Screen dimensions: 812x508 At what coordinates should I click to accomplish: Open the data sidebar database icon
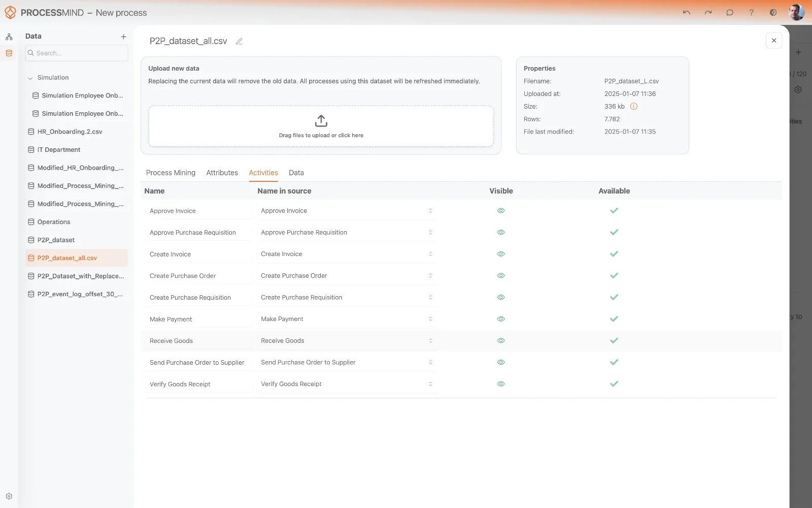(x=9, y=53)
